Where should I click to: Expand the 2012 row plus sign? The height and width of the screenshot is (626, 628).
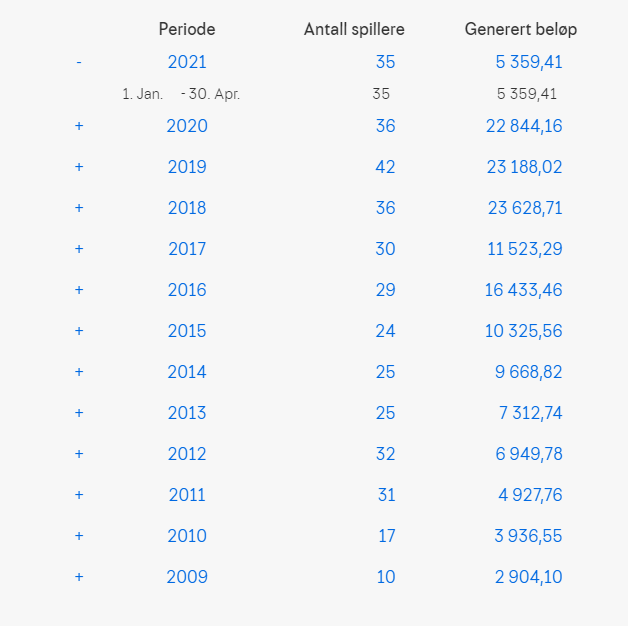pyautogui.click(x=79, y=454)
